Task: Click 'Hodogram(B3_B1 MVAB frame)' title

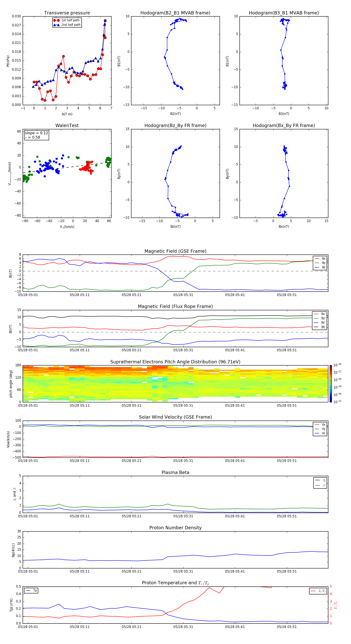Action: tap(284, 13)
